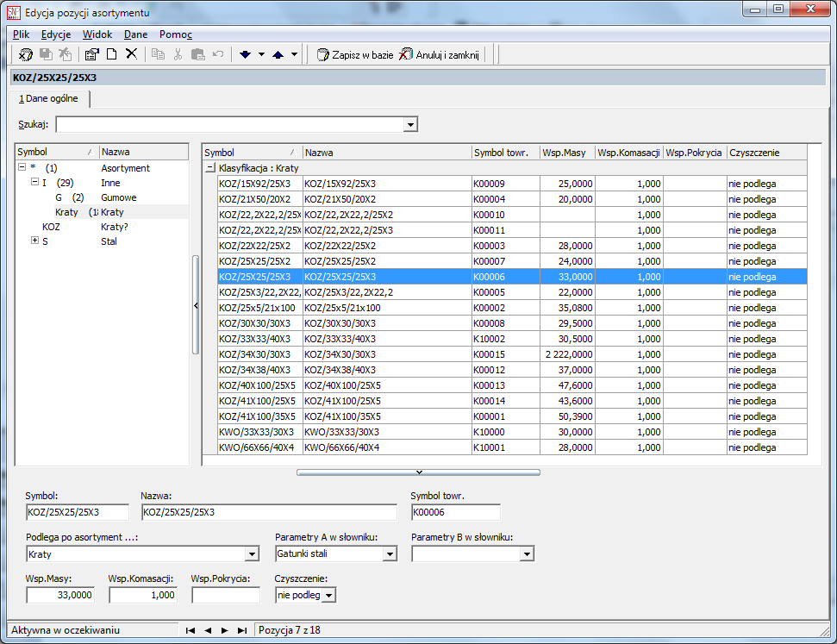
Task: Open the Czyszczenie dropdown
Action: pos(328,596)
